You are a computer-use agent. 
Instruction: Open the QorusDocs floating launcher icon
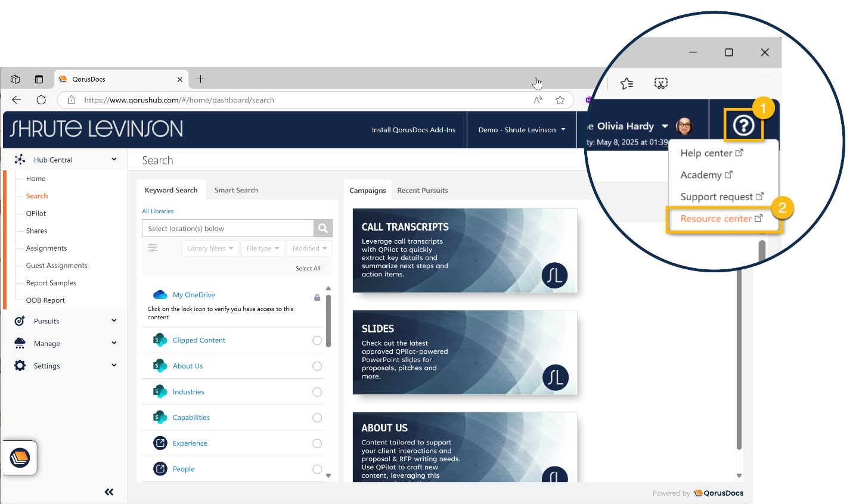(20, 458)
